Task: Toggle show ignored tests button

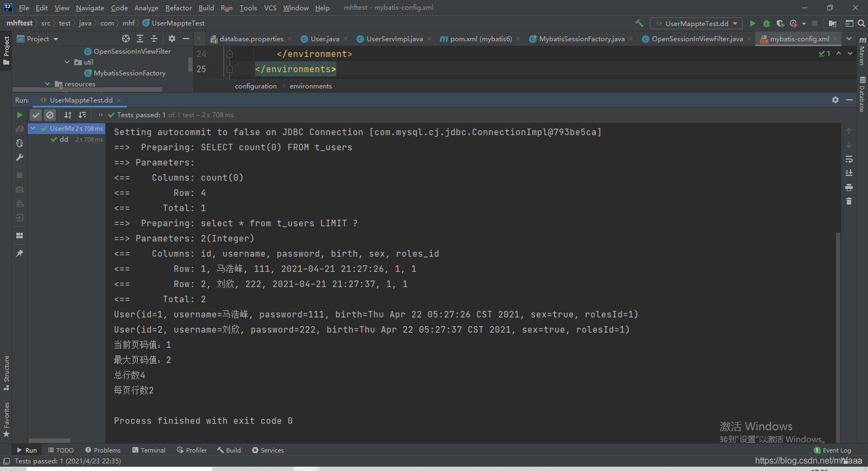Action: click(50, 115)
